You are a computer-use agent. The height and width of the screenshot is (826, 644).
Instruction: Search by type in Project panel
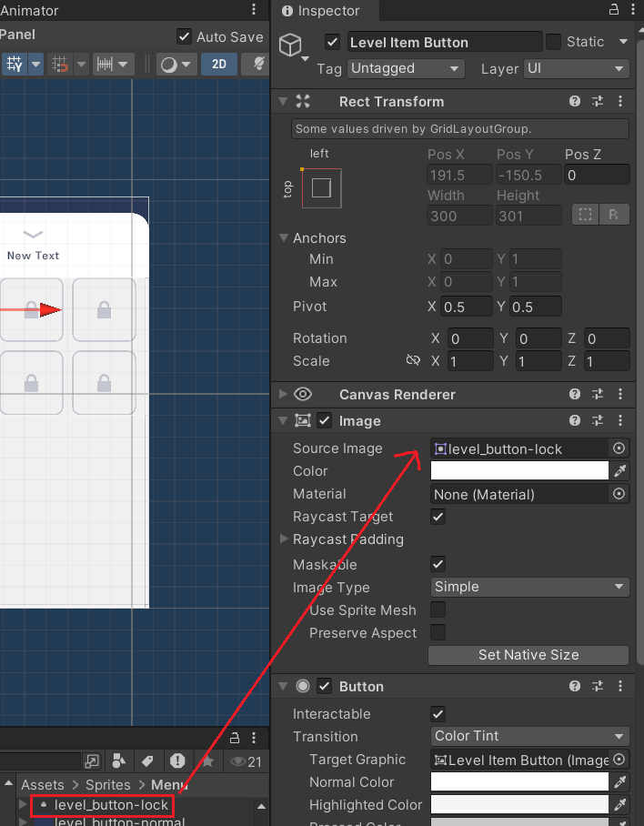119,761
